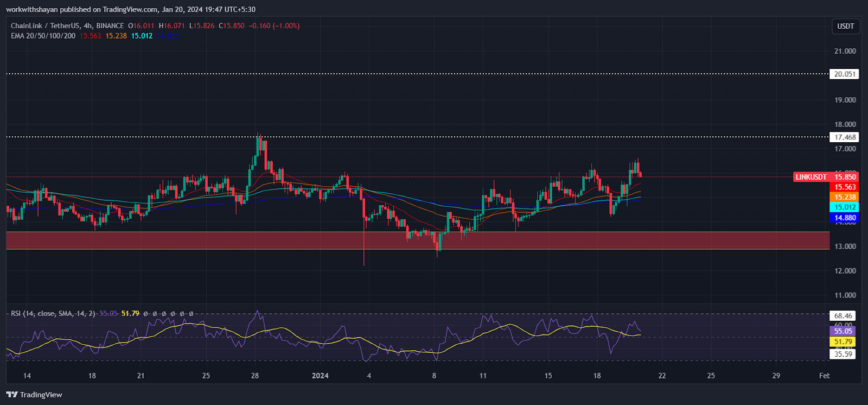Click the 19.000 price axis label

point(845,100)
